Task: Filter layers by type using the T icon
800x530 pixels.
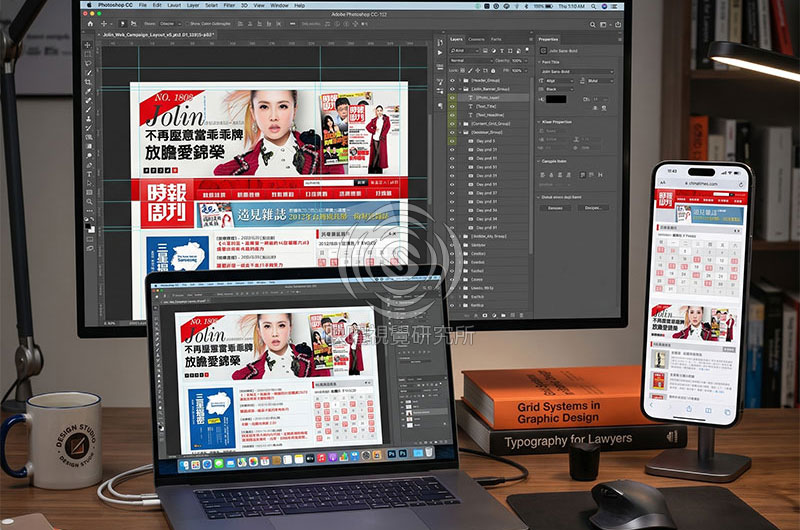Action: point(502,51)
